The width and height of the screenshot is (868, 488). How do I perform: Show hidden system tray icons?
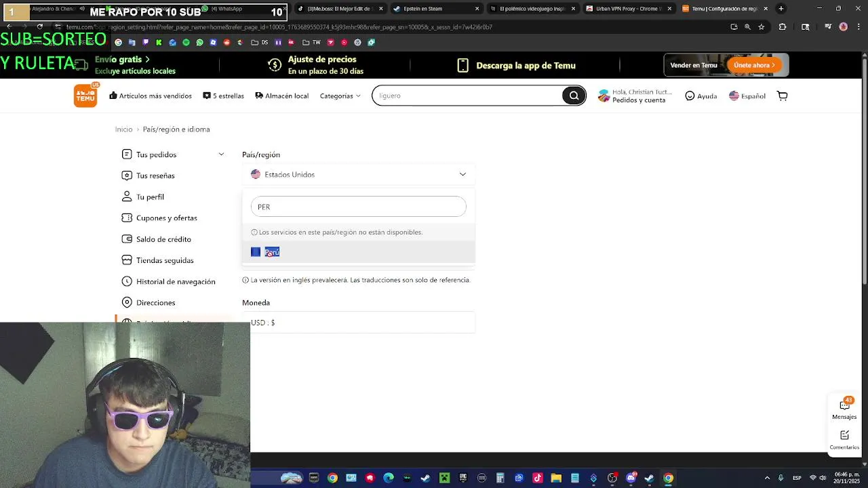(x=767, y=478)
